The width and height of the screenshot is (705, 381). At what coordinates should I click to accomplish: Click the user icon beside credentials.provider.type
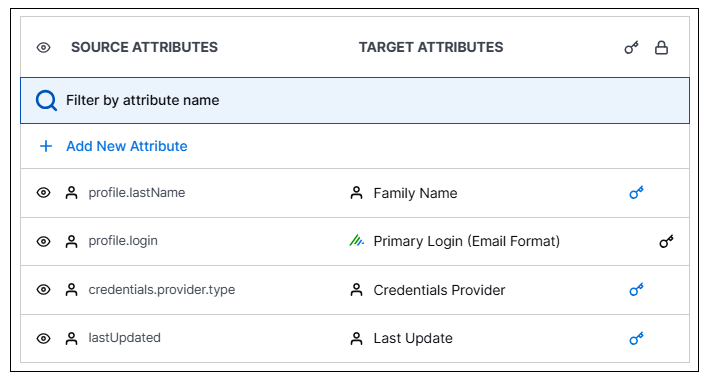(71, 290)
